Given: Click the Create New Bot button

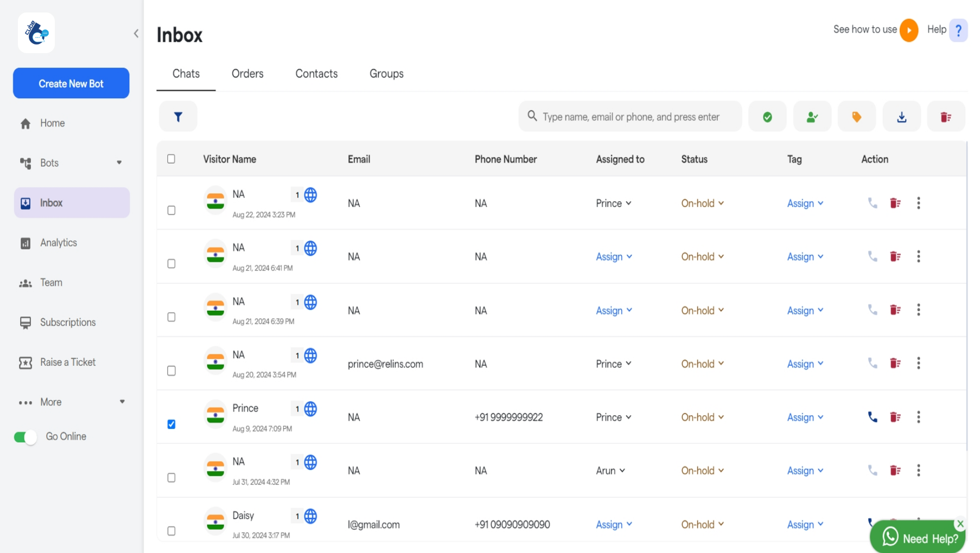Looking at the screenshot, I should (x=71, y=83).
